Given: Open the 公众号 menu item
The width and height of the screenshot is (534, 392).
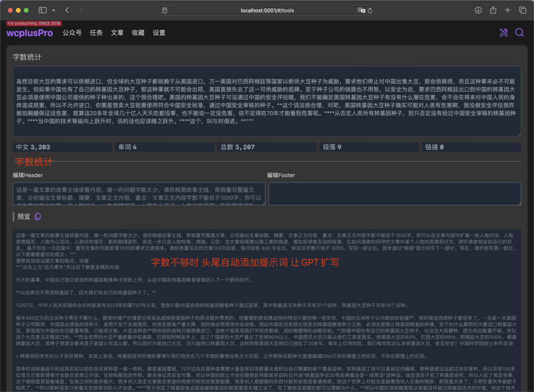Looking at the screenshot, I should [x=72, y=33].
